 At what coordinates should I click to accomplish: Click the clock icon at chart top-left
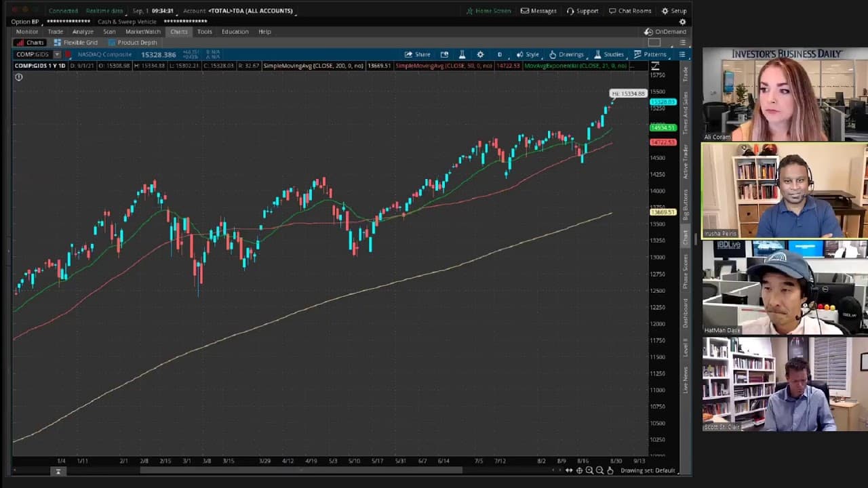[x=19, y=77]
